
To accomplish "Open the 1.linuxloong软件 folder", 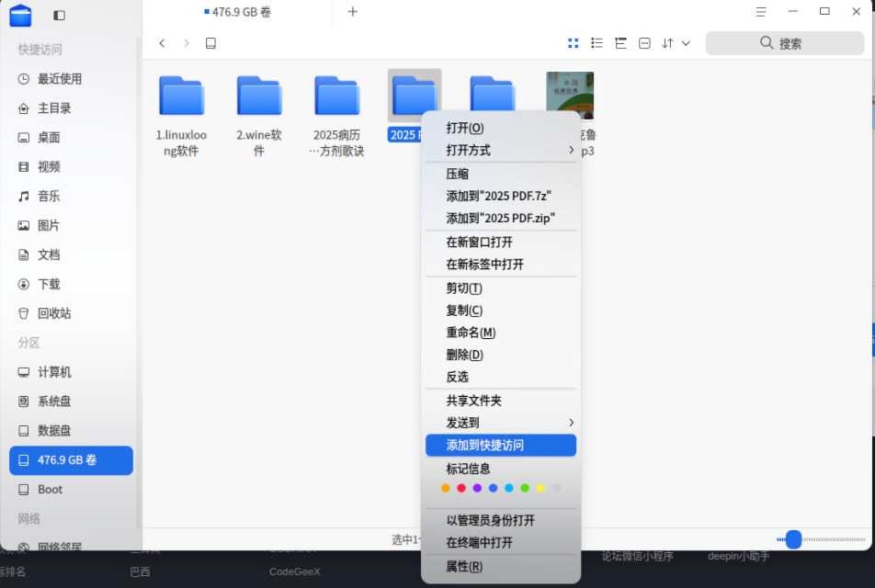I will tap(180, 95).
